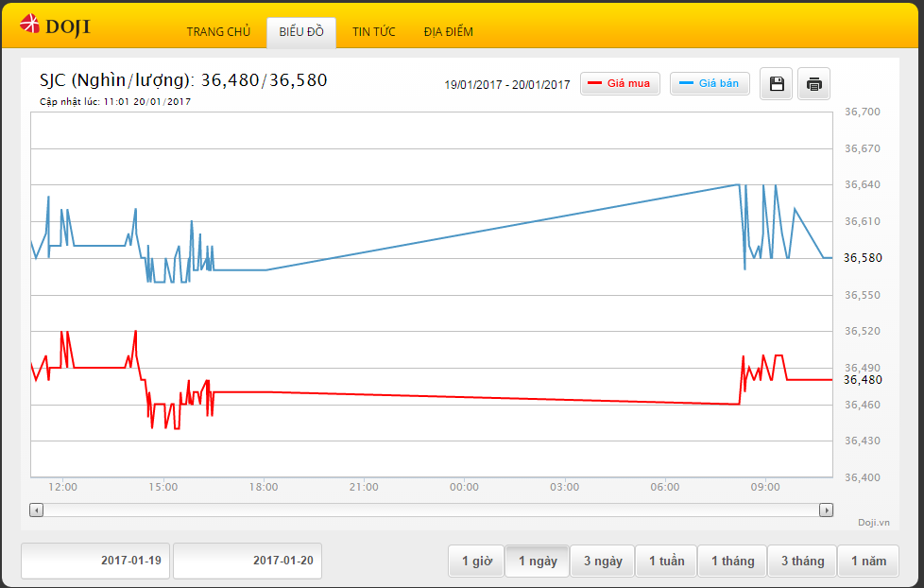This screenshot has width=924, height=588.
Task: Click the 15:00 time axis label
Action: 163,487
